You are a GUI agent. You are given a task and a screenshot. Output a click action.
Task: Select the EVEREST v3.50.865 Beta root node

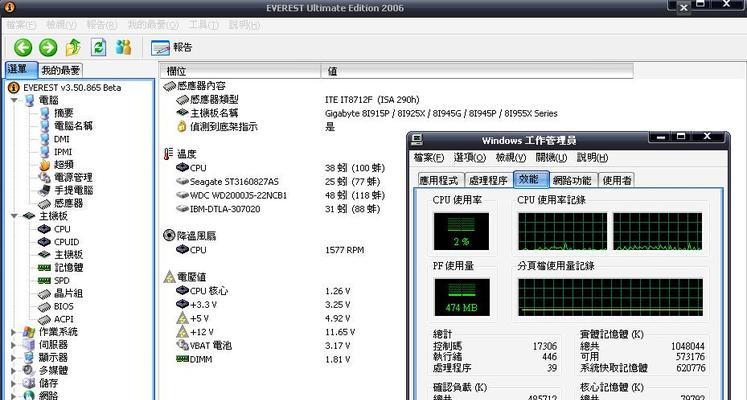[65, 88]
